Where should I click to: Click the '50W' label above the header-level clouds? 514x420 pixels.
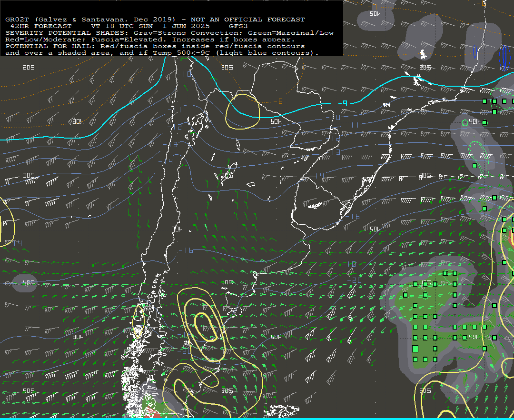pyautogui.click(x=376, y=13)
